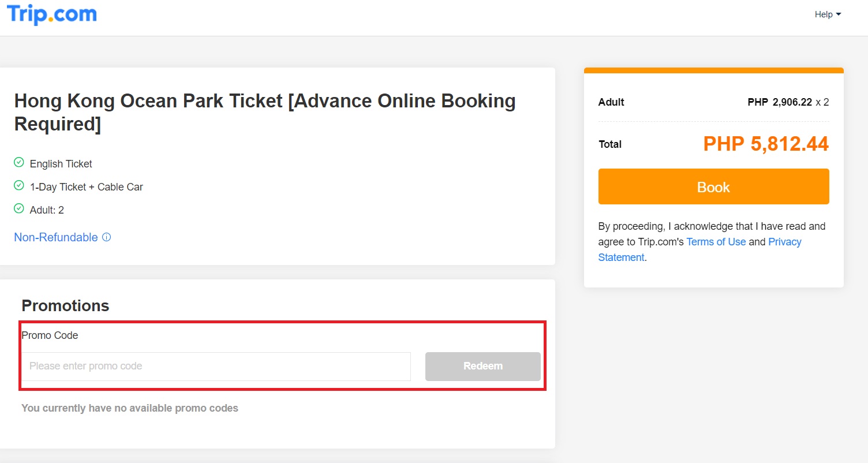The width and height of the screenshot is (868, 463).
Task: Click the green check beside English Ticket
Action: [x=19, y=162]
